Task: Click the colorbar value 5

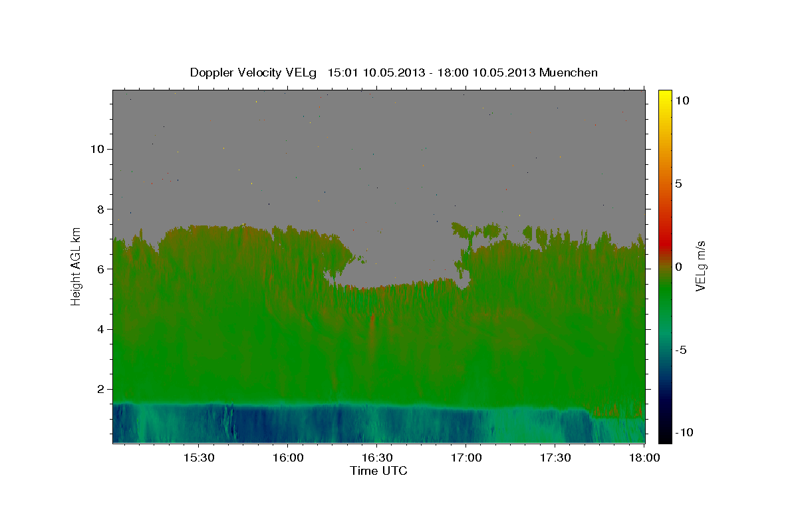Action: (x=678, y=184)
